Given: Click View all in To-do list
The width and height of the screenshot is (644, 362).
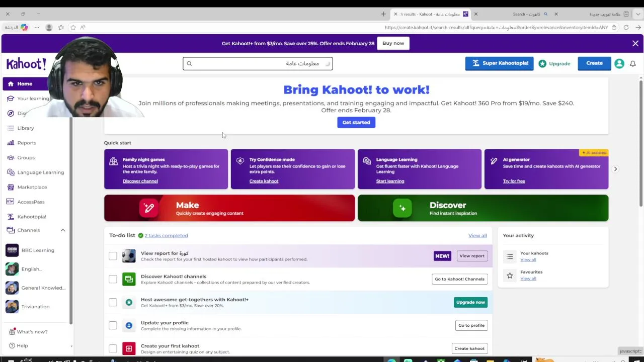Looking at the screenshot, I should pyautogui.click(x=477, y=235).
